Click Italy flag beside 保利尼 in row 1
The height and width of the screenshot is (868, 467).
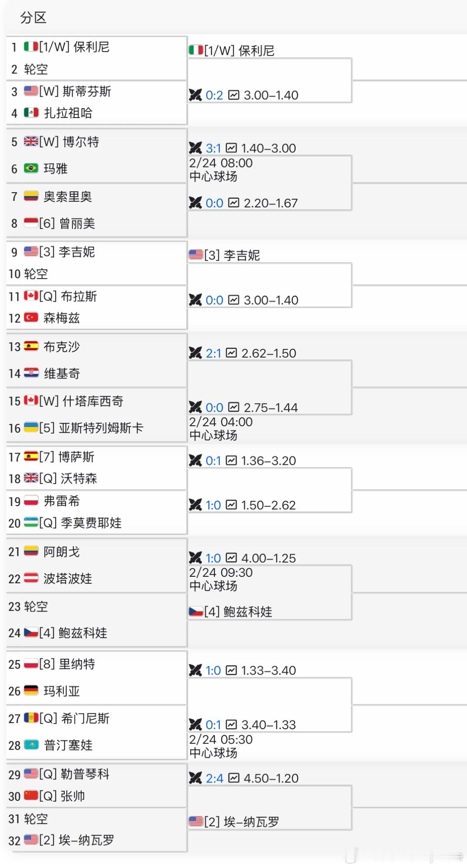[31, 47]
